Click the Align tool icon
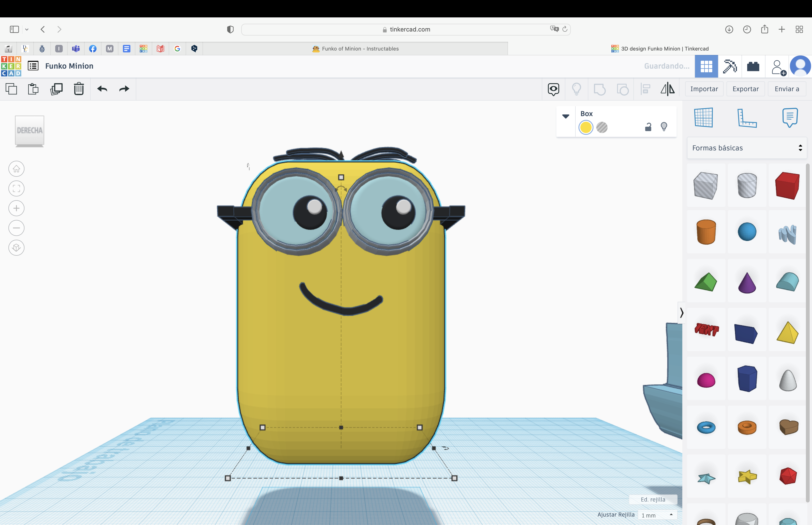The width and height of the screenshot is (812, 525). click(645, 89)
